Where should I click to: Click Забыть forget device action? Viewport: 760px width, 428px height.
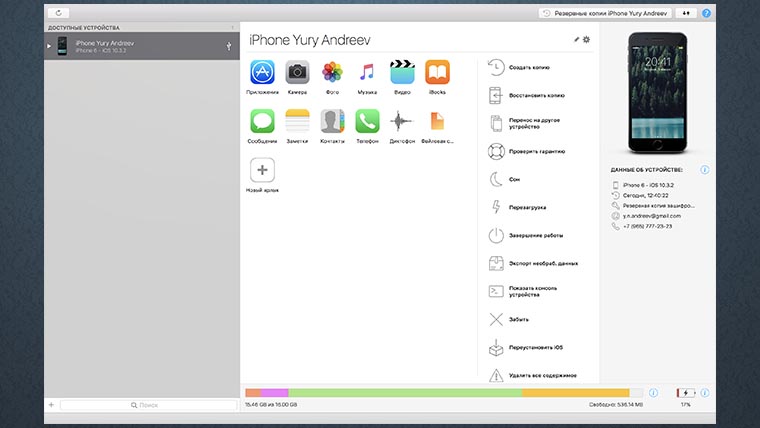coord(508,319)
